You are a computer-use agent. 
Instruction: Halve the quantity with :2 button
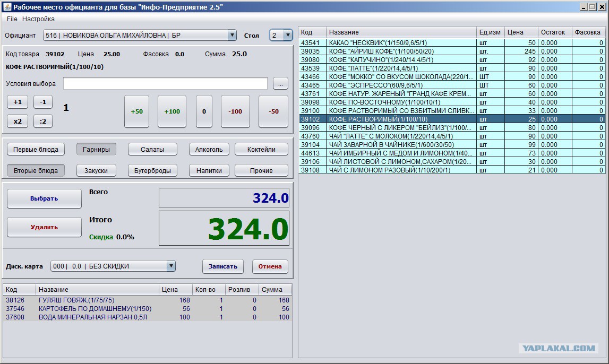(42, 121)
